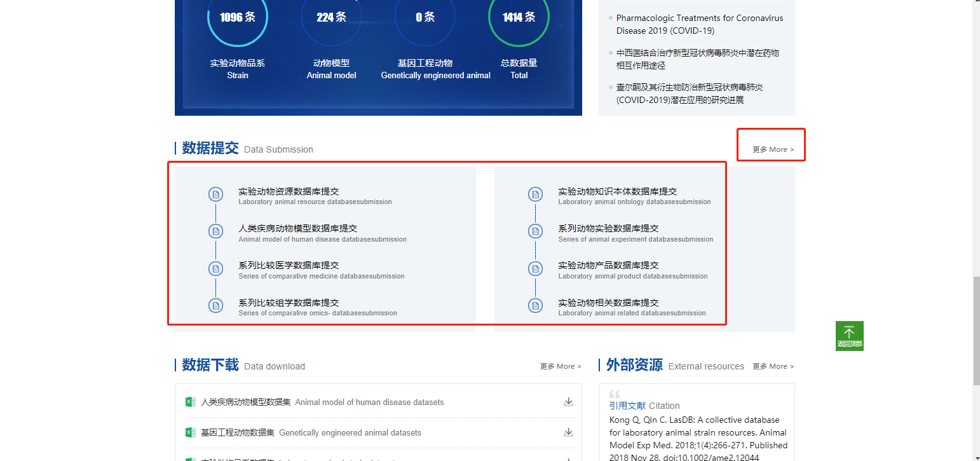This screenshot has height=461, width=980.
Task: Click document icon beside 实验动物资源数据库提交
Action: pyautogui.click(x=215, y=195)
